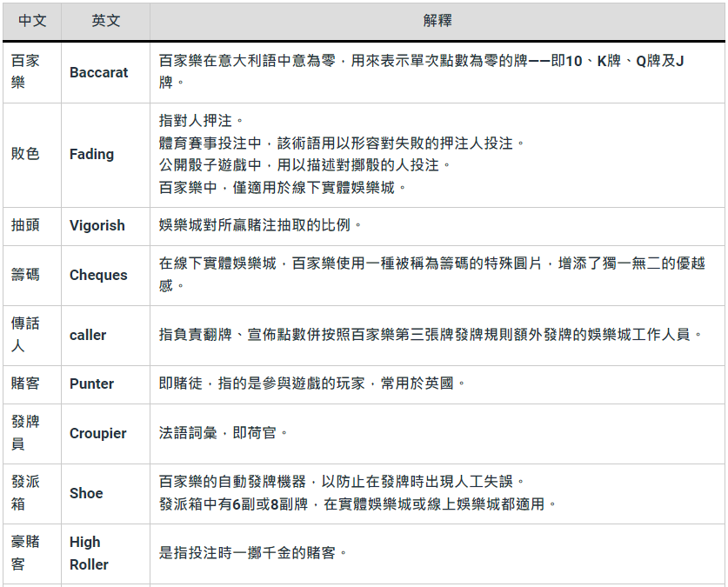Click the 敗色 Chinese term
Image resolution: width=728 pixels, height=587 pixels.
25,154
